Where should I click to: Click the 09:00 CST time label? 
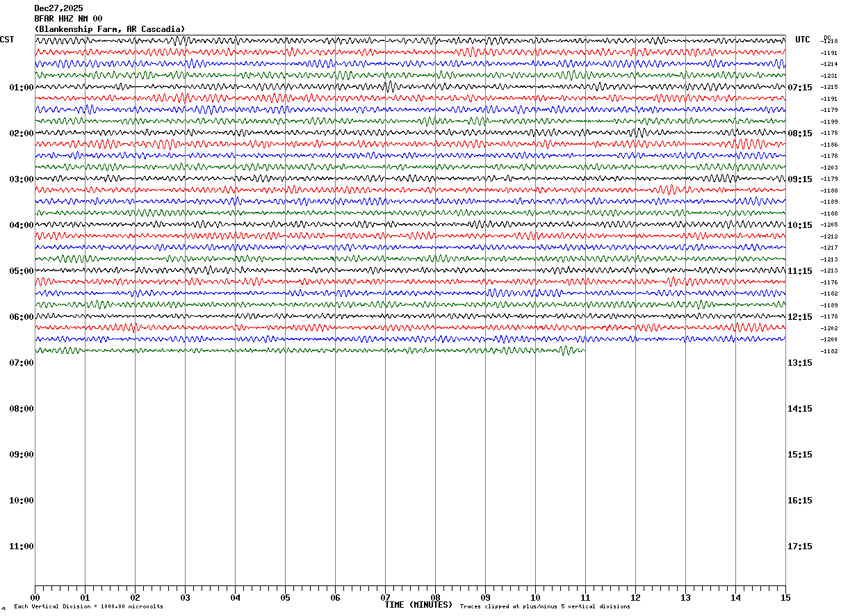(22, 455)
